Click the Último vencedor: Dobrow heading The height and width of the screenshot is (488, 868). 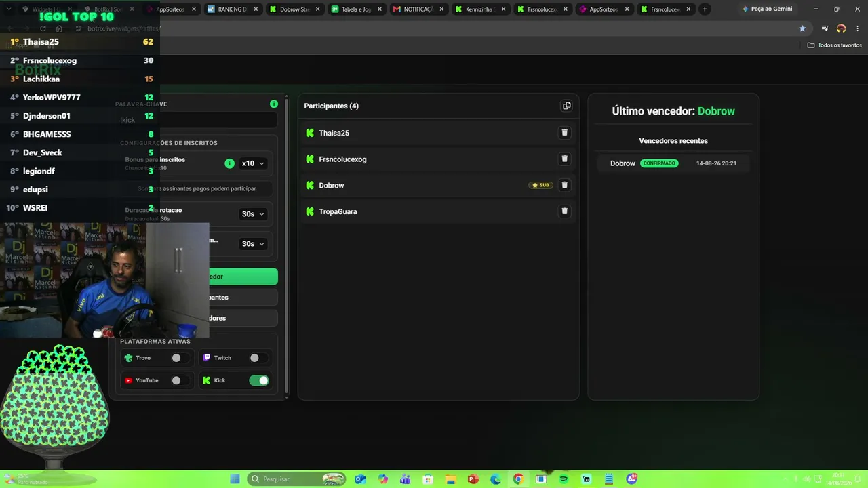tap(673, 111)
